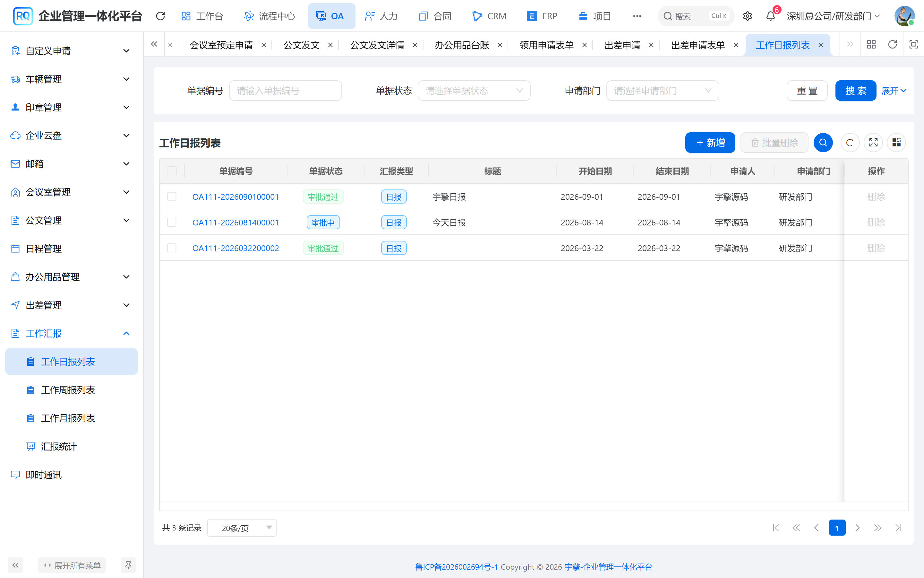Collapse 工作汇报 sidebar menu
The image size is (924, 578).
(x=71, y=333)
